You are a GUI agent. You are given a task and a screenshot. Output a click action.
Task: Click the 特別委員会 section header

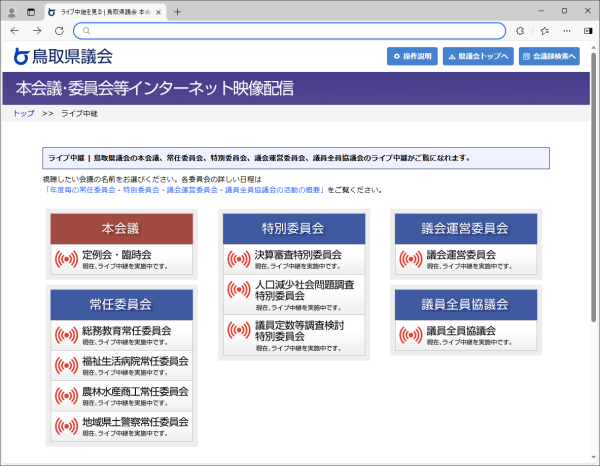pos(294,229)
